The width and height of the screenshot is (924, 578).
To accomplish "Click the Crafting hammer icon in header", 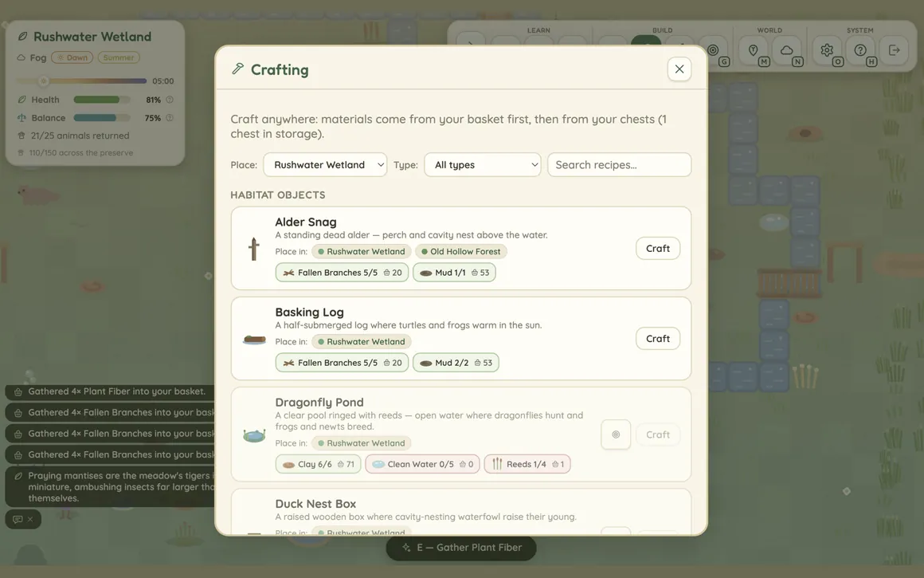I will tap(237, 69).
